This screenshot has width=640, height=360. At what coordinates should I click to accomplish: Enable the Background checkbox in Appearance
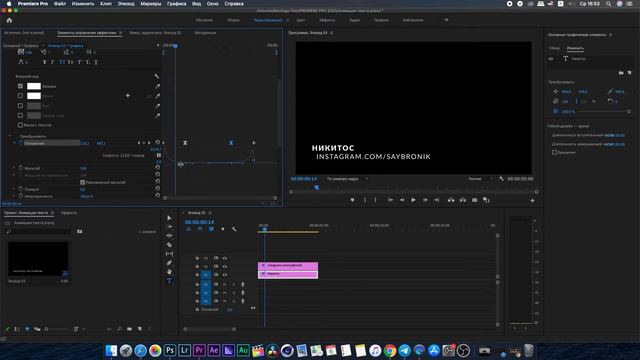pyautogui.click(x=20, y=105)
